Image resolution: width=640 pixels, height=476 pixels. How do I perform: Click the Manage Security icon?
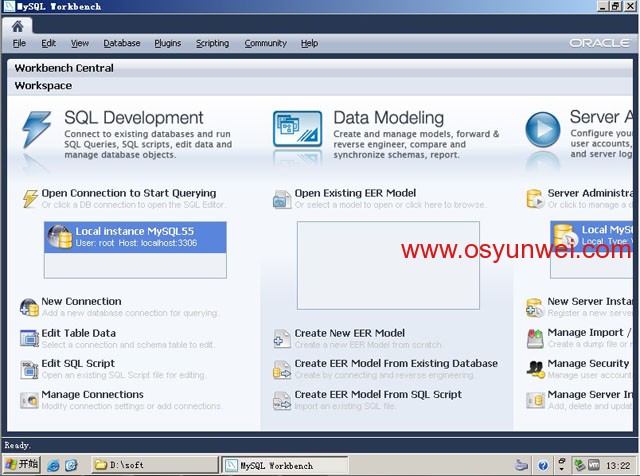pos(535,369)
